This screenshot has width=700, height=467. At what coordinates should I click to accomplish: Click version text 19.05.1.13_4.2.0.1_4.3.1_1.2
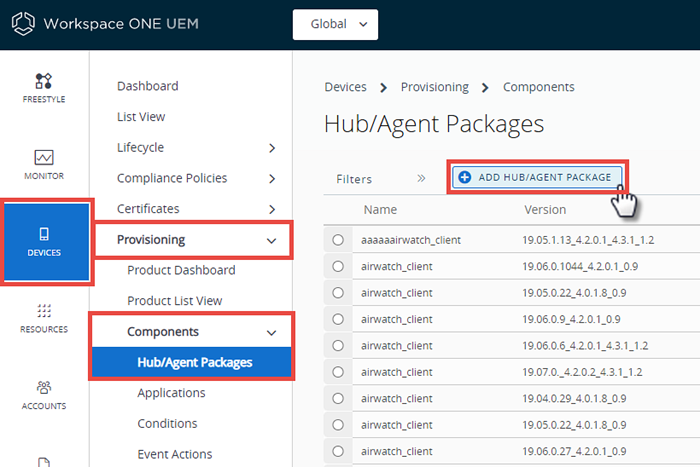pyautogui.click(x=588, y=240)
